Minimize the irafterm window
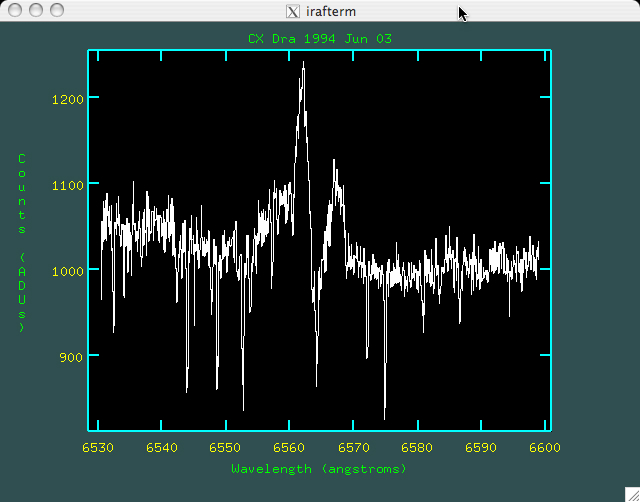The height and width of the screenshot is (502, 640). (x=36, y=10)
